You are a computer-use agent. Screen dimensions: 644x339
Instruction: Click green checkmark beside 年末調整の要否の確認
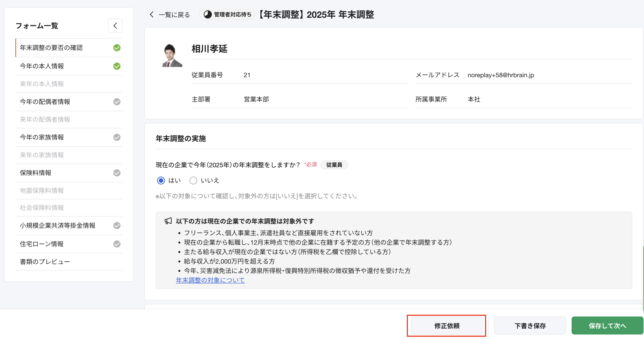pos(117,48)
